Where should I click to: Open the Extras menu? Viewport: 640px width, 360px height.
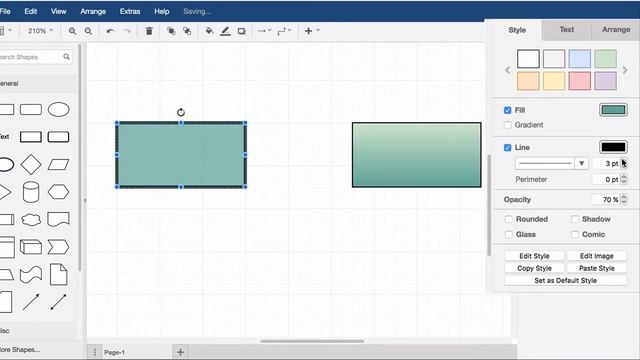(x=130, y=11)
